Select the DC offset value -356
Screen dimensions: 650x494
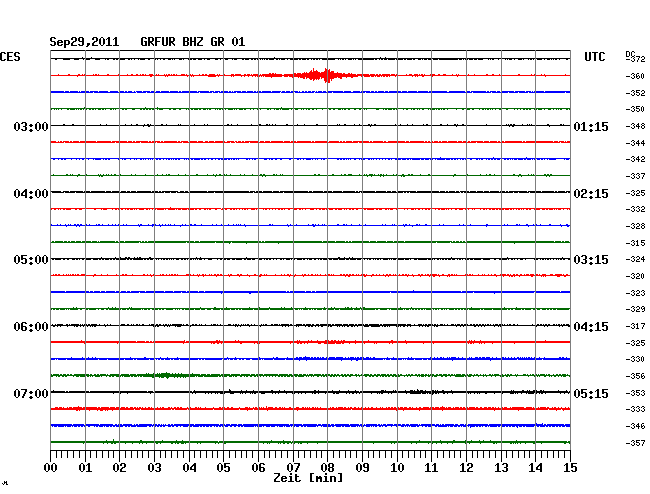coord(635,376)
